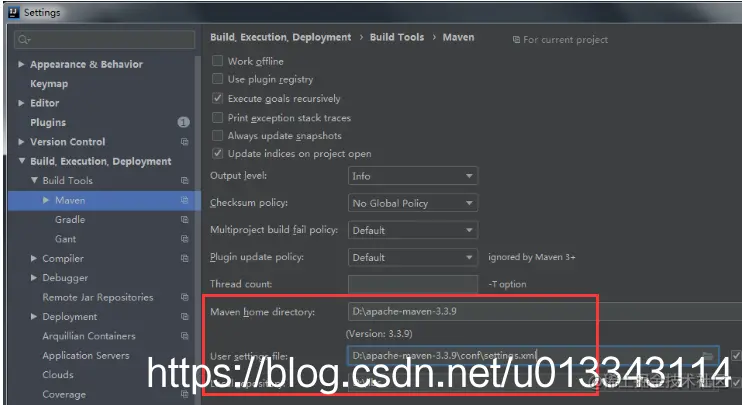Click Build, Execution, Deployment breadcrumb
This screenshot has height=405, width=742.
[281, 37]
